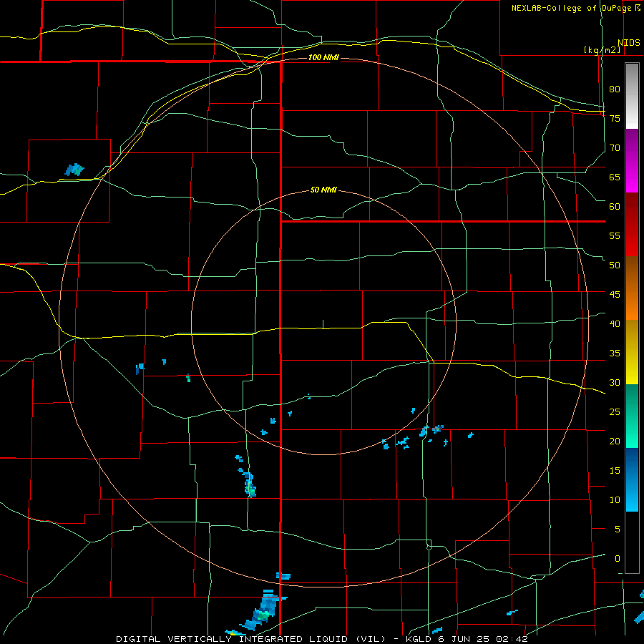Click the VIL echo outside the 100 NMI ring, northwest

[74, 169]
